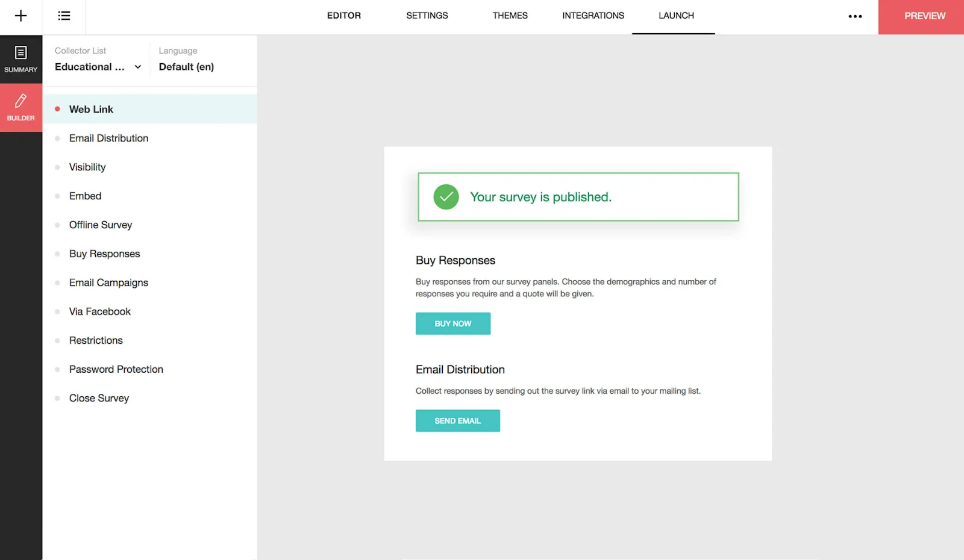Expand the Collector List dropdown
Viewport: 964px width, 560px height.
click(x=98, y=67)
